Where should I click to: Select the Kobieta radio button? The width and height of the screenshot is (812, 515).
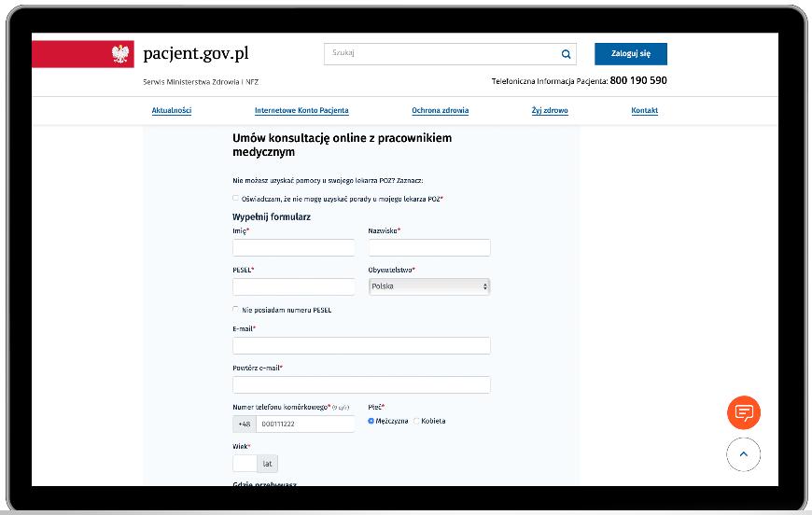pos(416,421)
